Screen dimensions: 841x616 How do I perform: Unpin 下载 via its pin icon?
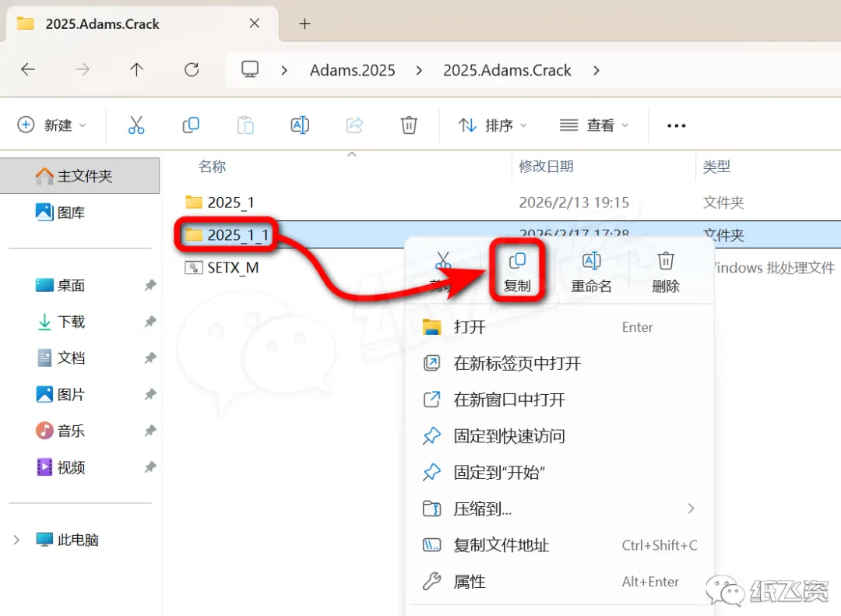pyautogui.click(x=150, y=322)
